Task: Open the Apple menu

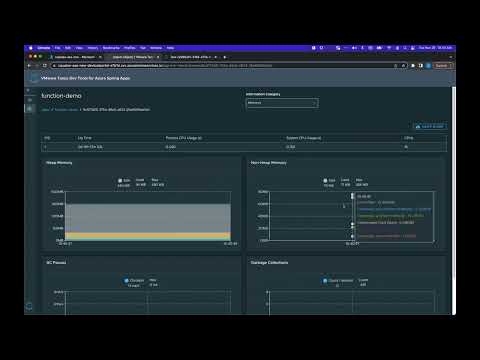Action: [31, 48]
